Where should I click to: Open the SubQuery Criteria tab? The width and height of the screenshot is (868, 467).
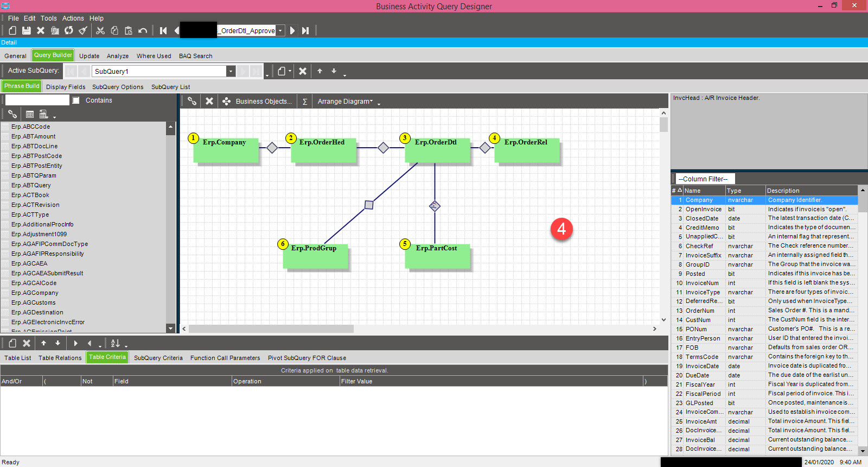pyautogui.click(x=158, y=358)
